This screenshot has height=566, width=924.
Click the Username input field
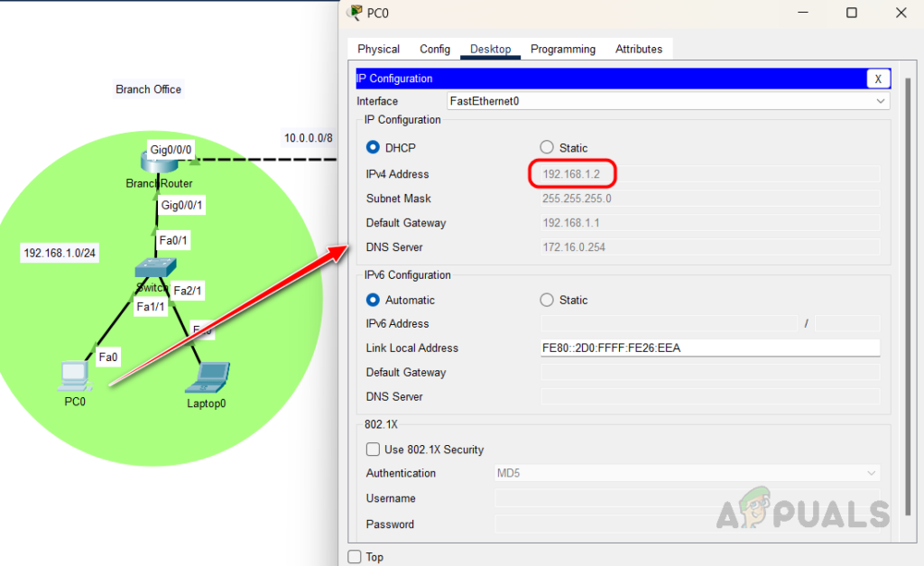pyautogui.click(x=686, y=497)
